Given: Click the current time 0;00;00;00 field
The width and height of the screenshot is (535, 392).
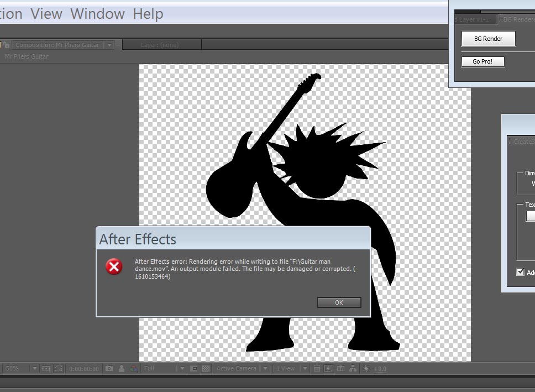Looking at the screenshot, I should [x=85, y=369].
